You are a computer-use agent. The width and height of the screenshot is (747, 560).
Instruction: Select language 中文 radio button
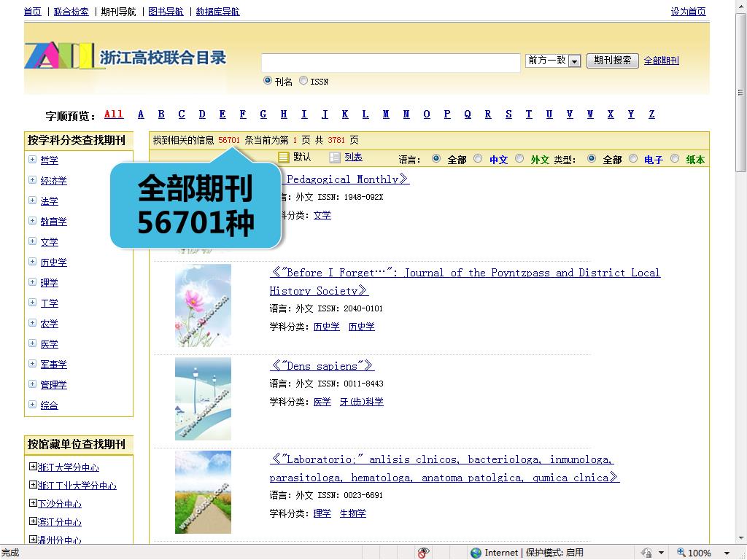pos(478,158)
